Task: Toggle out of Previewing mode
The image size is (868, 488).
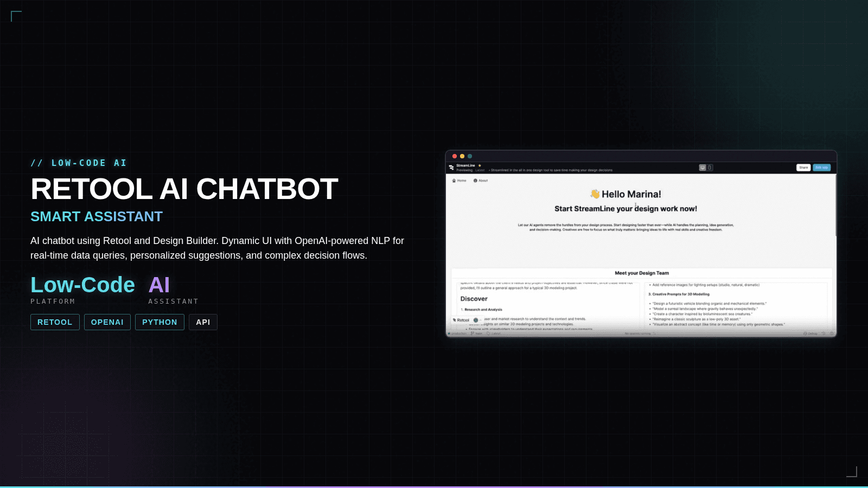Action: [464, 170]
